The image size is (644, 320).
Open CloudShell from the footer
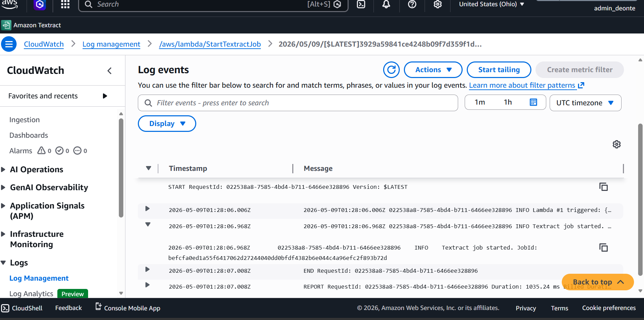coord(22,308)
